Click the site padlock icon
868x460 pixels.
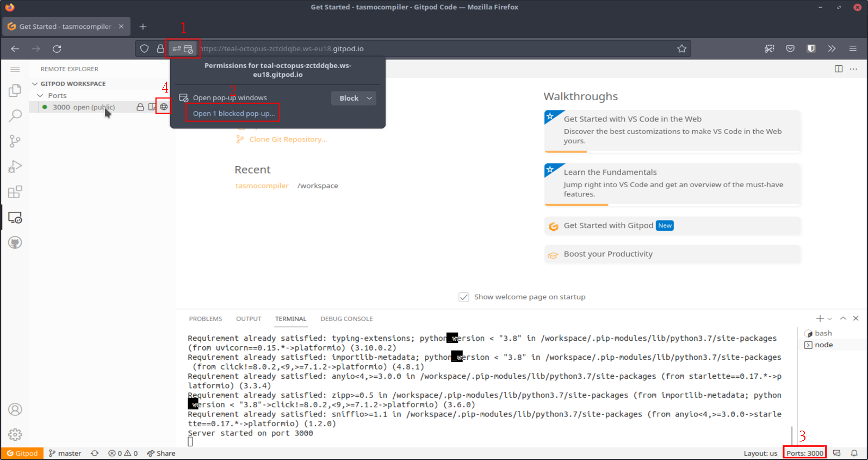pos(160,48)
